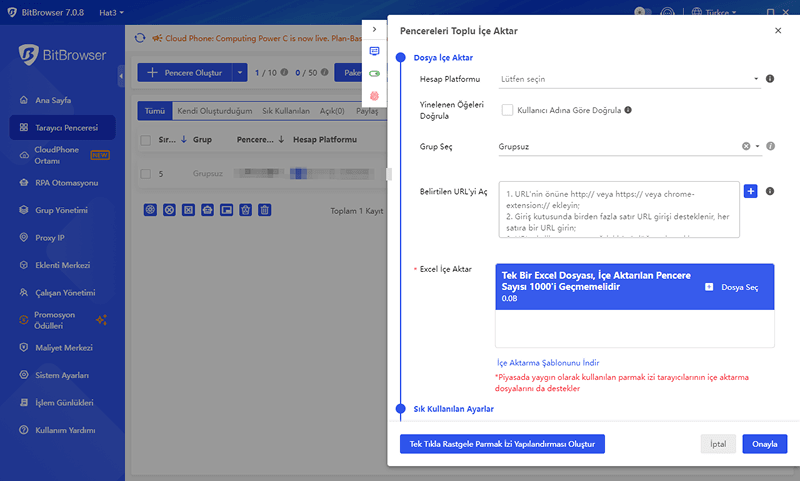Click the blue plus button beside URL box
Viewport: 800px width, 481px height.
point(751,191)
